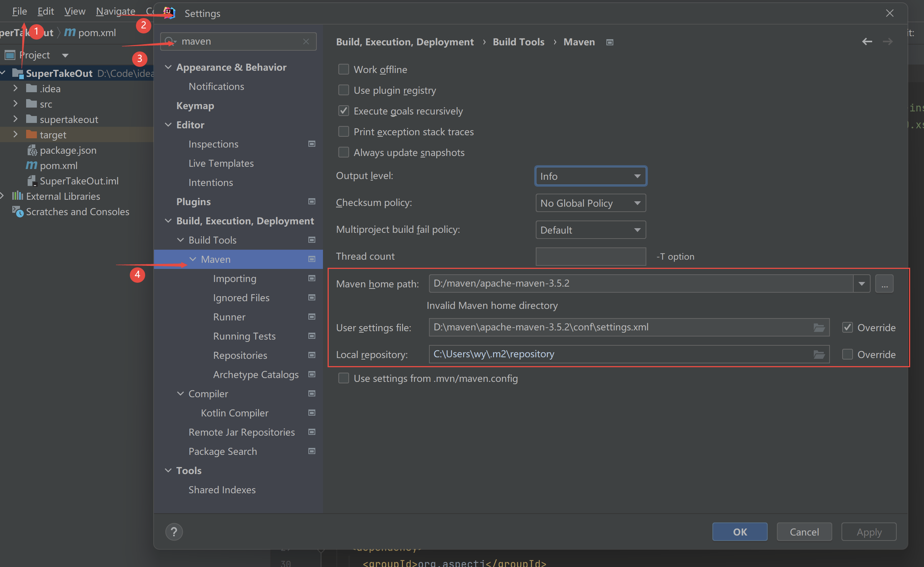924x567 pixels.
Task: Click the pom.xml Maven file icon in project tree
Action: point(31,166)
